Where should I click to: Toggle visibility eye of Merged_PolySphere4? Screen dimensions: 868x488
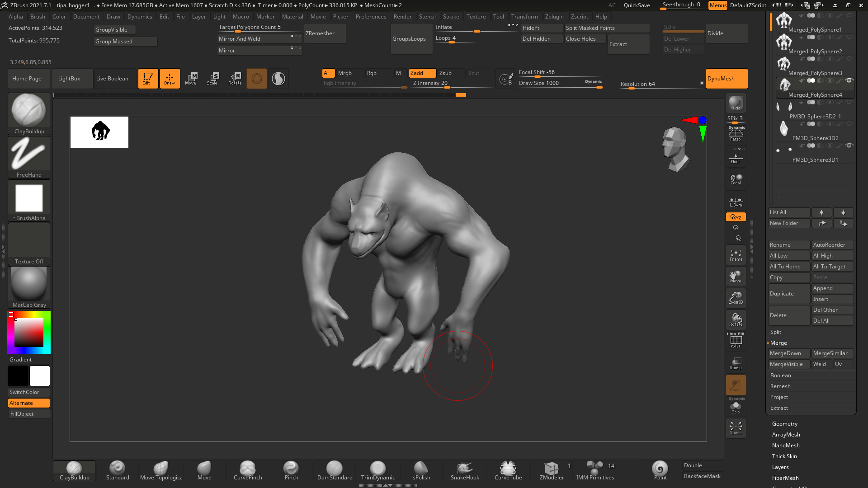pos(849,80)
